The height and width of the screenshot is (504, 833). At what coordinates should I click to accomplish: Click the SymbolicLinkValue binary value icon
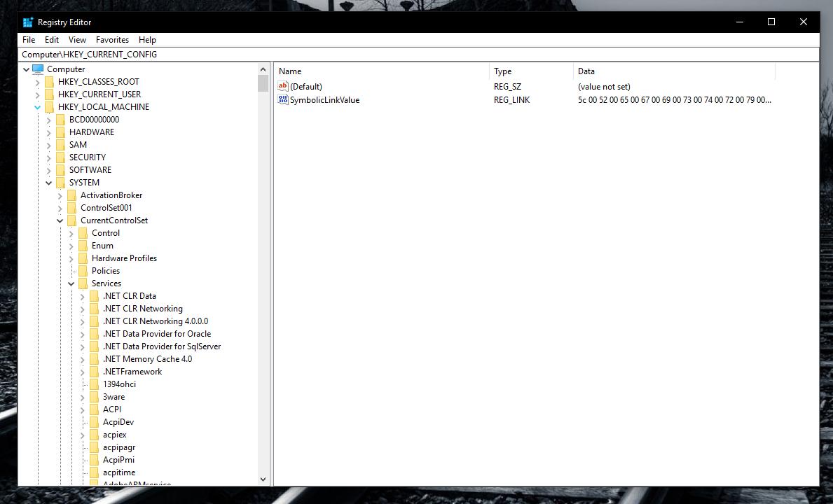[283, 99]
